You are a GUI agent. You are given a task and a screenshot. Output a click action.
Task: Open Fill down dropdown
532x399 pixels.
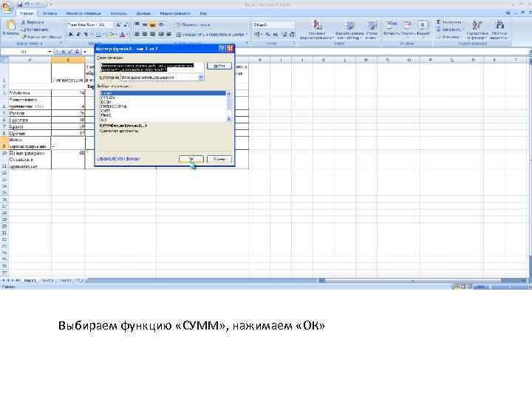pyautogui.click(x=450, y=30)
